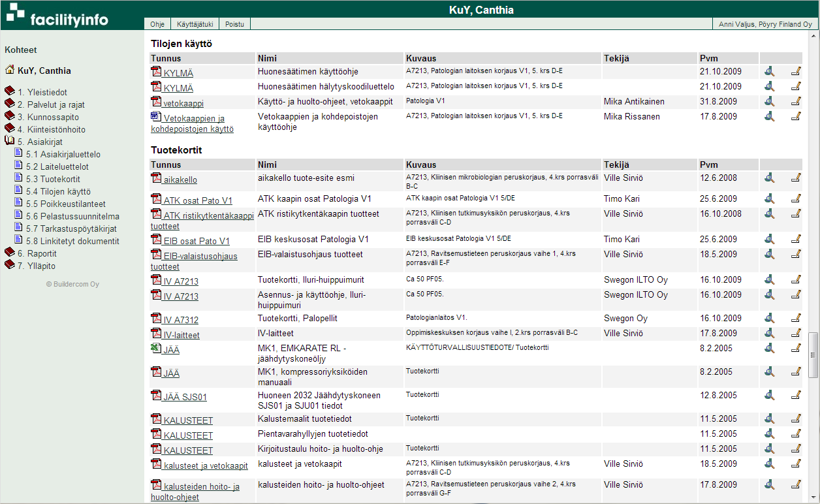Screen dimensions: 820x504
Task: Open magnifier for ATK ristikytkentäkaappi tuotteet
Action: pos(770,213)
